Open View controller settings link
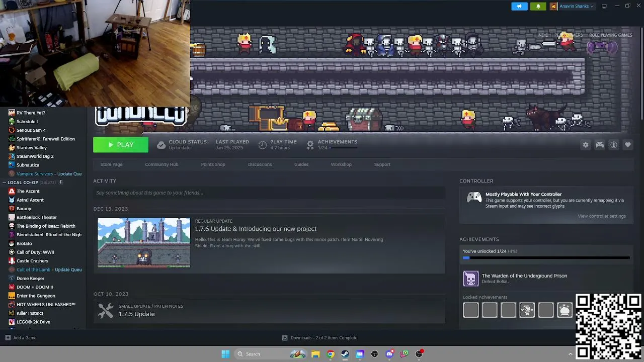 (602, 216)
